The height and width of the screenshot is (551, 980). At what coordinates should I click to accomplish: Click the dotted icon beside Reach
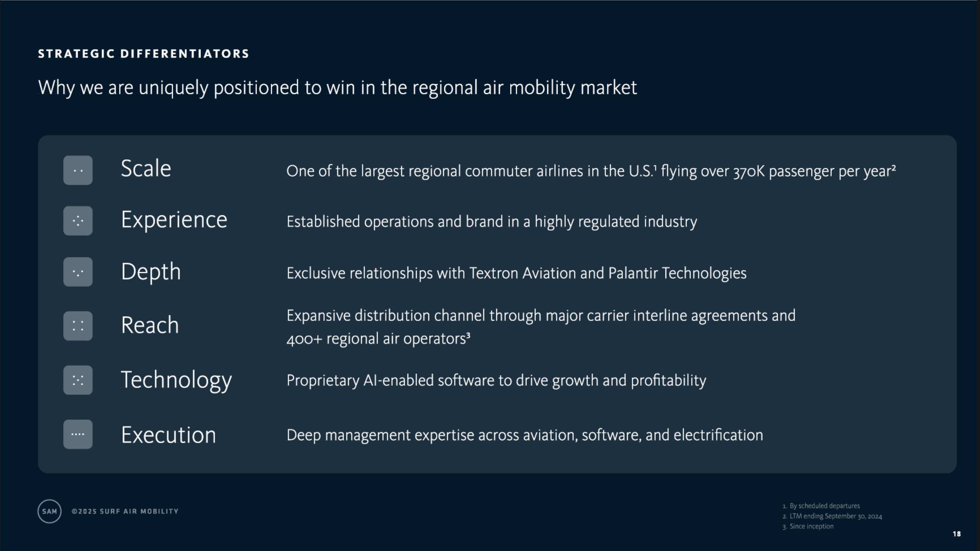tap(78, 326)
